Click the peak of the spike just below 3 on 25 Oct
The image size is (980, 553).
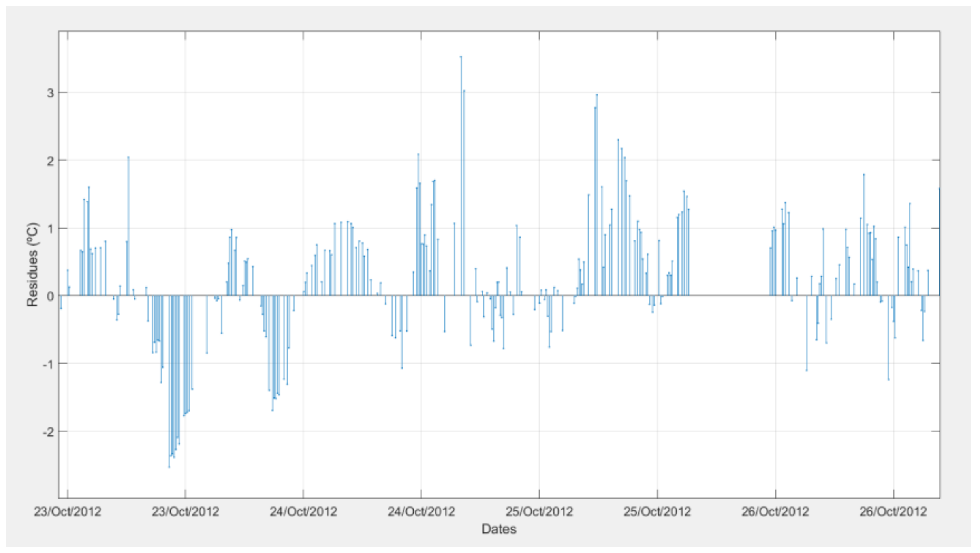597,95
